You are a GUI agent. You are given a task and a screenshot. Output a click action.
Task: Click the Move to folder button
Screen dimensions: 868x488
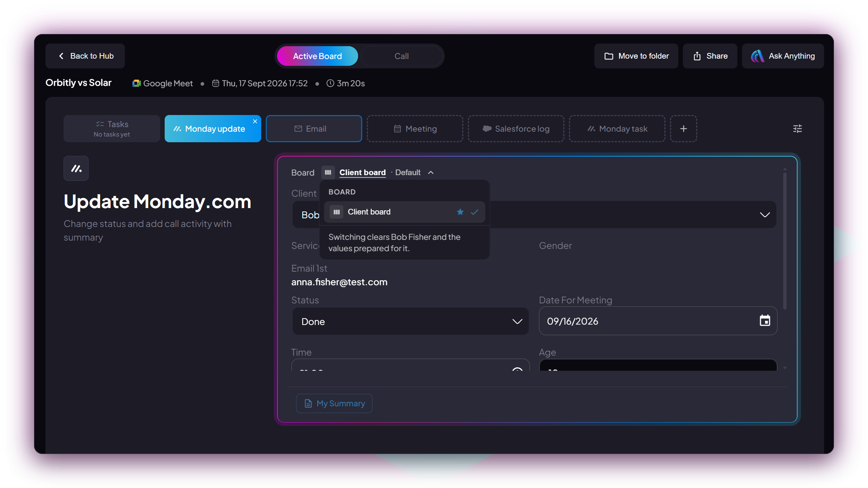(636, 56)
